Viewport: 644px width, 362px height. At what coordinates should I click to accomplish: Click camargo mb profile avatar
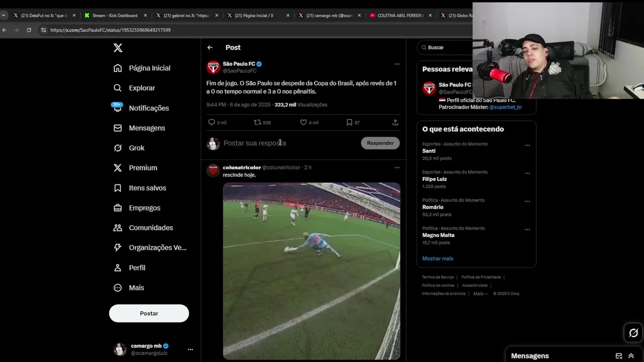[120, 349]
